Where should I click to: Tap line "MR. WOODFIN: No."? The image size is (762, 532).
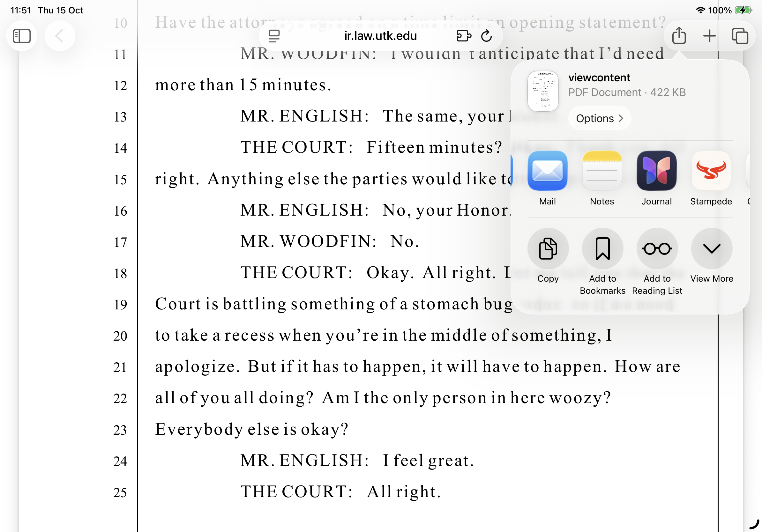330,241
